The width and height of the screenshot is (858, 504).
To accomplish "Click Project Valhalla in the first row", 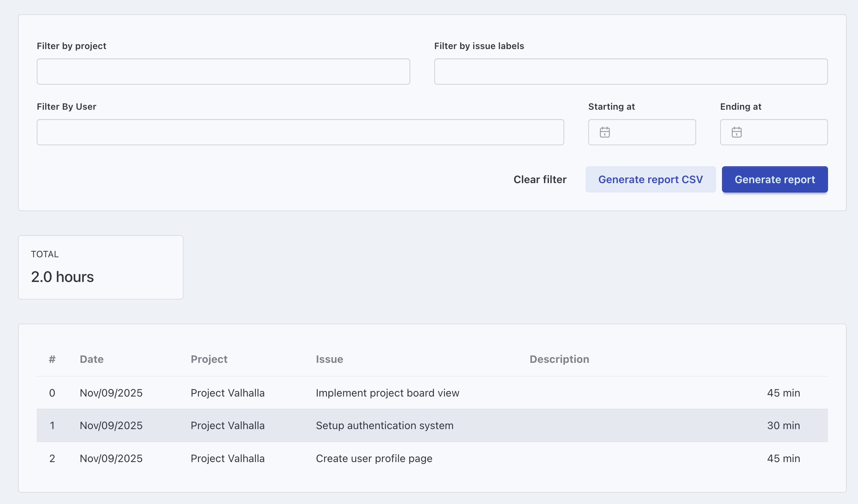I will [228, 393].
